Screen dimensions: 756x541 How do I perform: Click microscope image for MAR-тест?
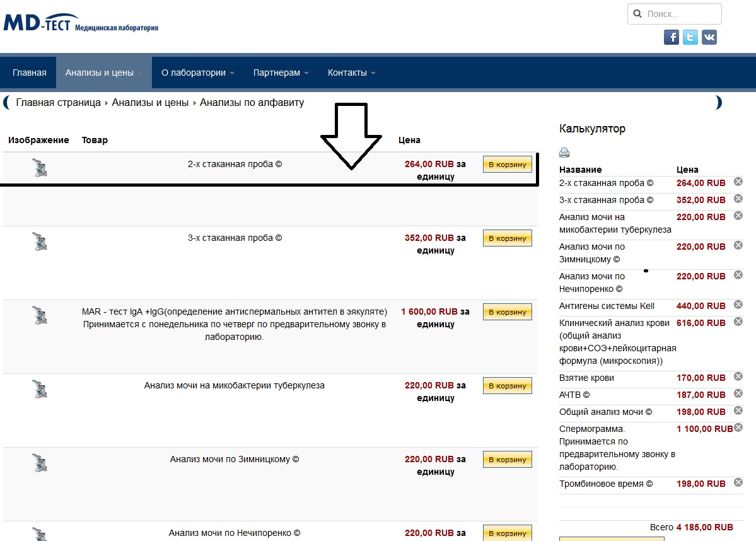click(40, 315)
